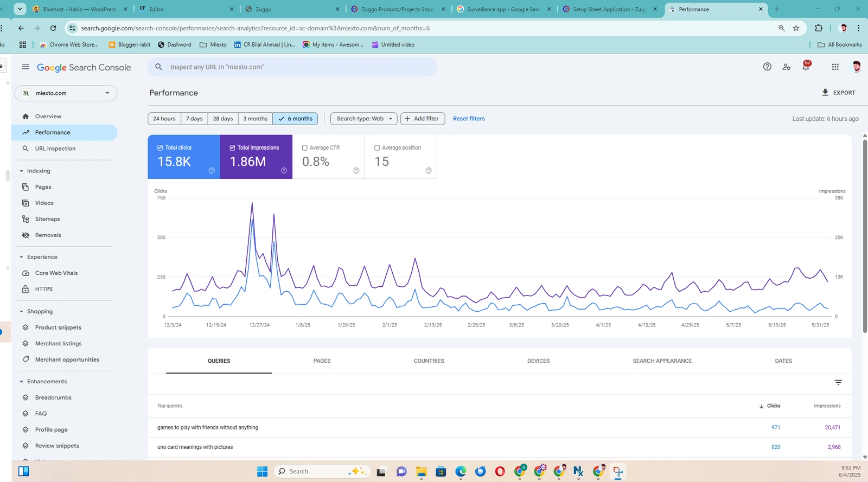Viewport: 868px width, 482px height.
Task: Click the EXPORT button
Action: [839, 93]
